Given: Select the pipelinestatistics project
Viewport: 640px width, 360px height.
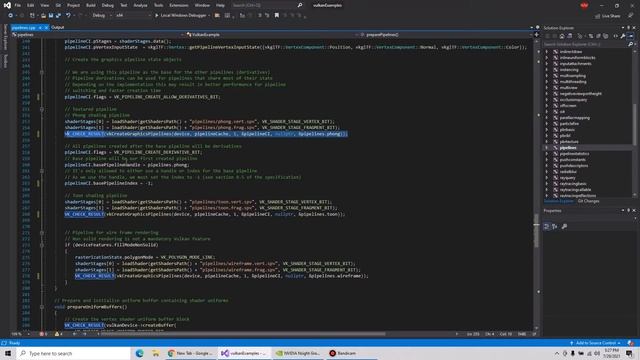Looking at the screenshot, I should tap(574, 154).
